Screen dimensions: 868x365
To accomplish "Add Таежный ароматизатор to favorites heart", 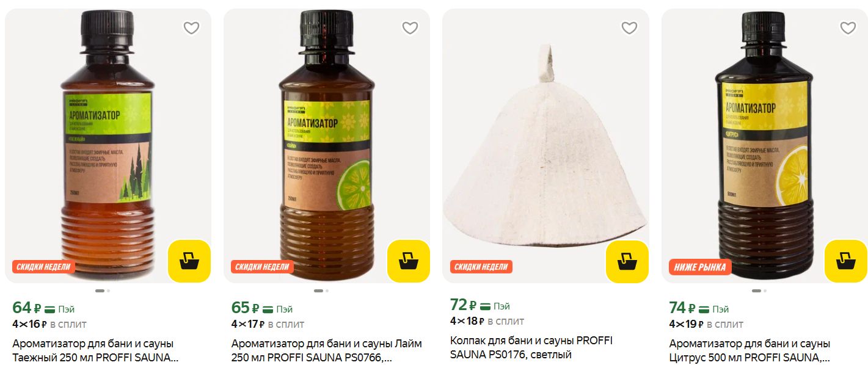I will (192, 28).
